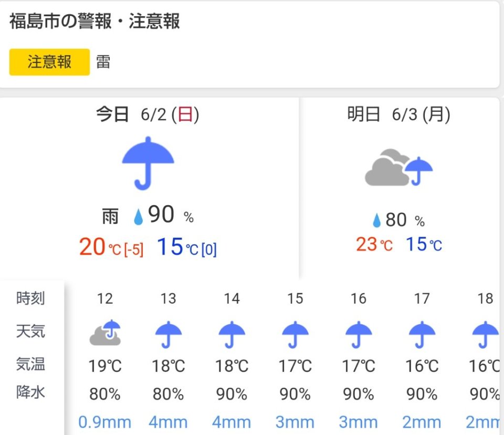
Task: Select the 明日 6/3 forecast panel header
Action: (x=398, y=114)
